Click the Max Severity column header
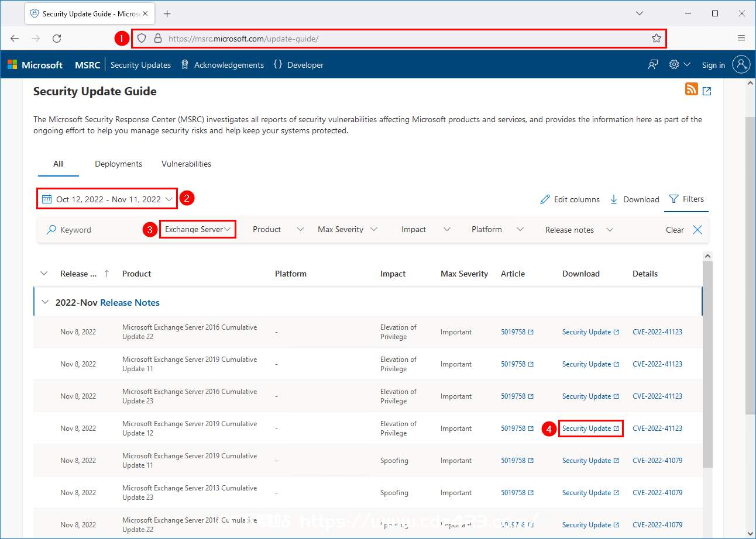Image resolution: width=756 pixels, height=539 pixels. (464, 274)
